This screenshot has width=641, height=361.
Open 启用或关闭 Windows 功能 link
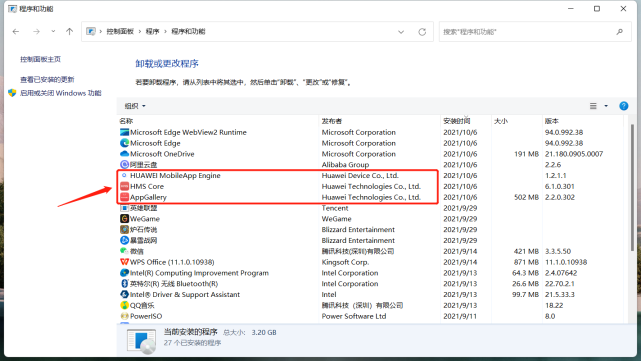point(61,93)
